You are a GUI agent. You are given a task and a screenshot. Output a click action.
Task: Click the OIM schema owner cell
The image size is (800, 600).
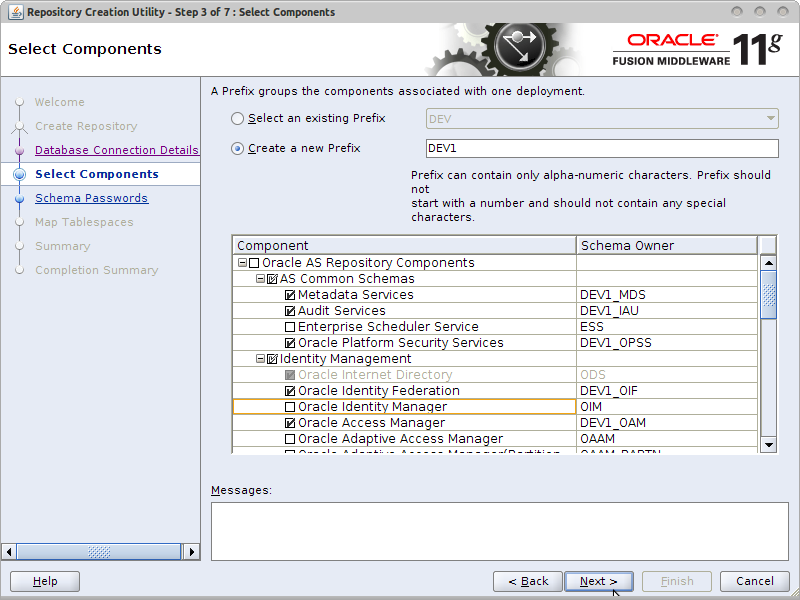pyautogui.click(x=667, y=407)
